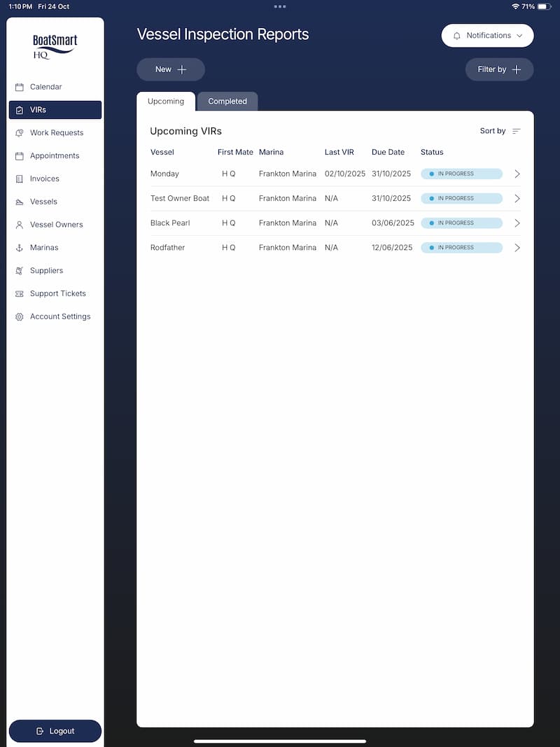
Task: Open Suppliers using its sidebar icon
Action: 20,271
